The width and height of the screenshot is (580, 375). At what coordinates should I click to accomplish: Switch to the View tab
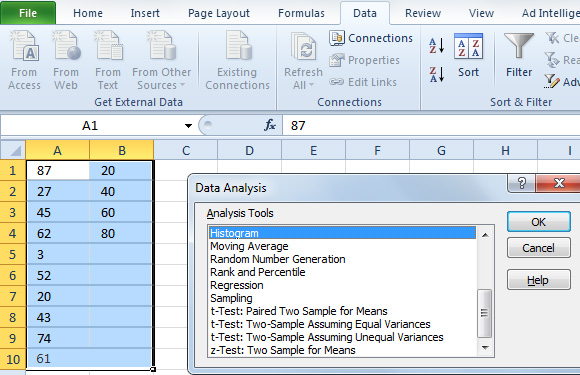[x=481, y=13]
